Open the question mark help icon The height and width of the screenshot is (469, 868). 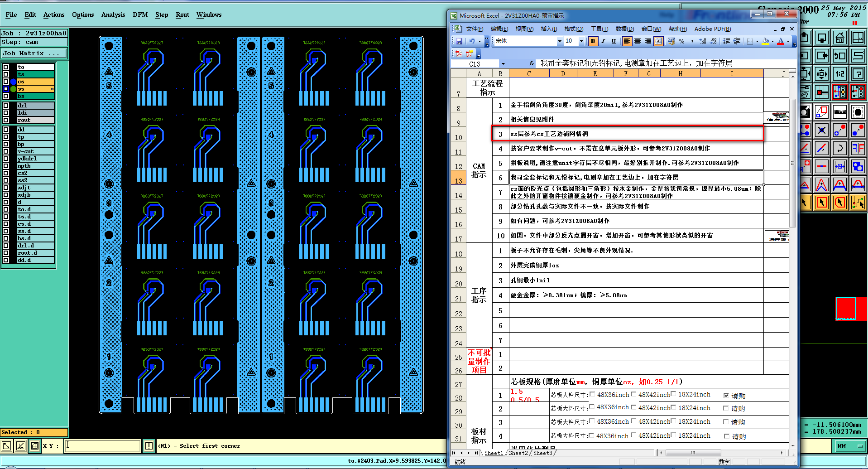point(858,74)
